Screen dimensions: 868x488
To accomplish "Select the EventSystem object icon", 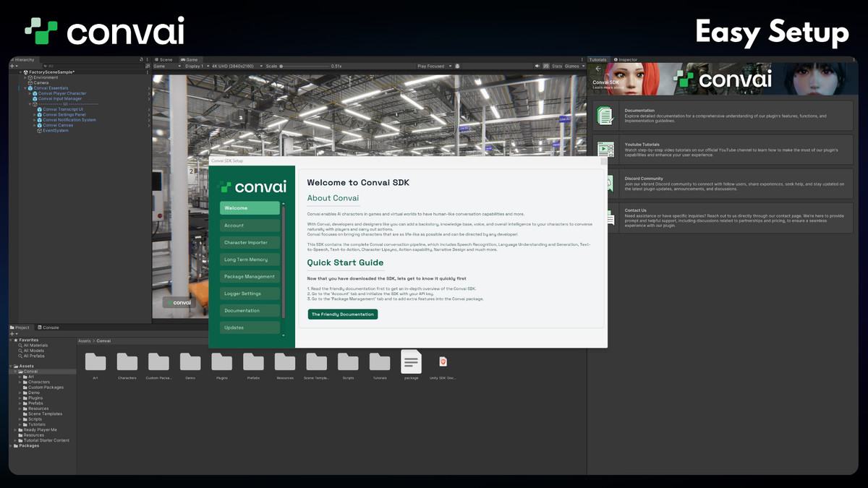I will pos(39,131).
